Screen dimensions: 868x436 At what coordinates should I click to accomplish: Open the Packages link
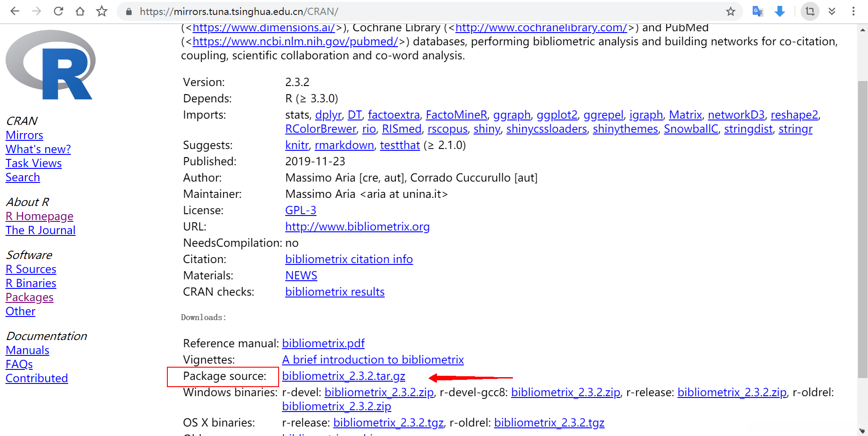coord(29,297)
